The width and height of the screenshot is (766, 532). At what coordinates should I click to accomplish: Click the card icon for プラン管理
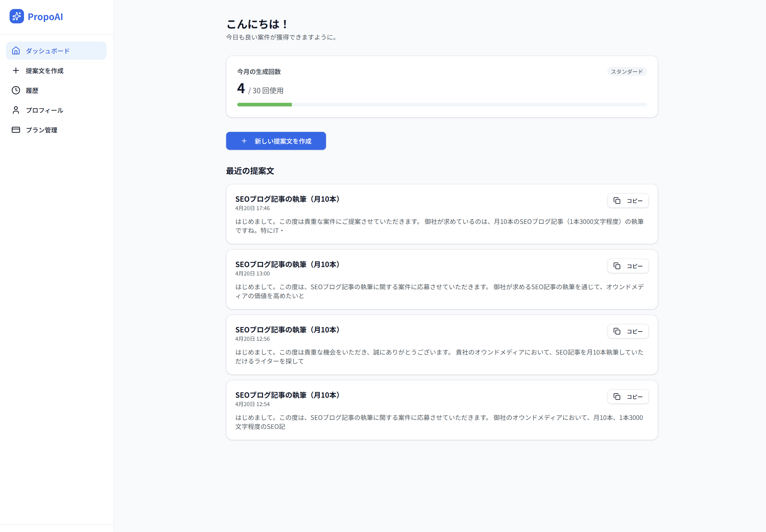click(16, 130)
